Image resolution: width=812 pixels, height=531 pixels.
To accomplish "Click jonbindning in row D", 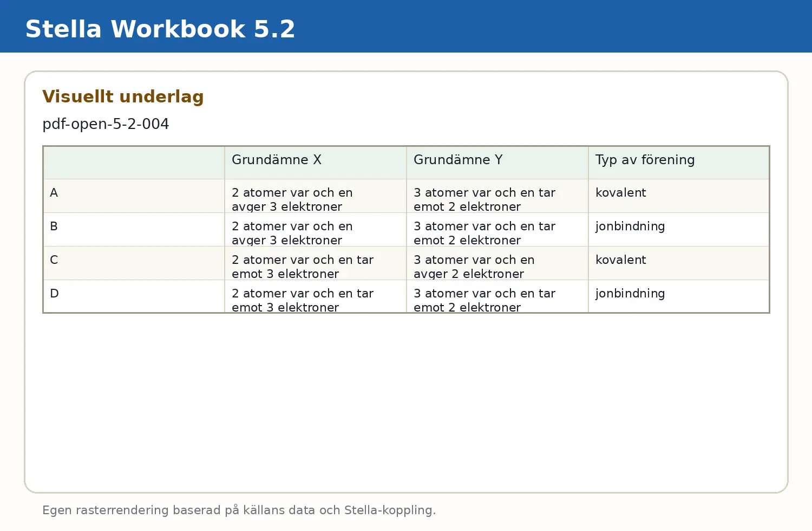I will tap(630, 294).
